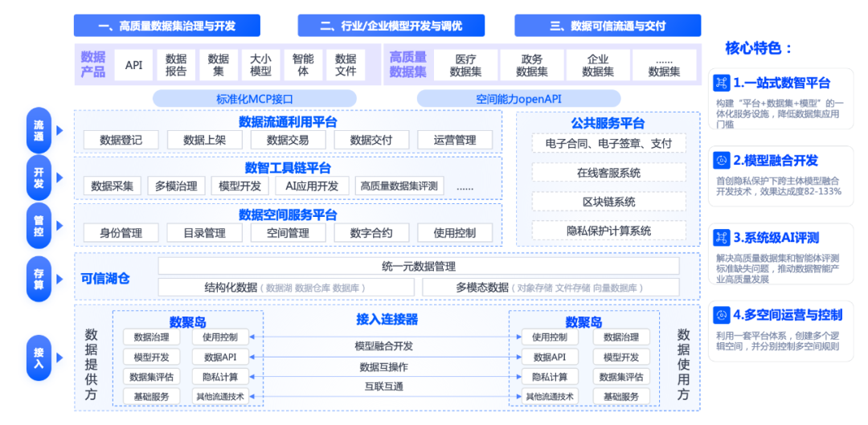The height and width of the screenshot is (425, 868).
Task: Select the 开发 layer pill on left
Action: tap(39, 178)
